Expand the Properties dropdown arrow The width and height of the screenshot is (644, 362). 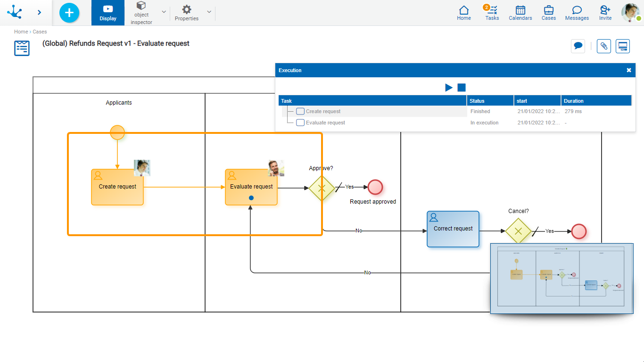click(209, 12)
